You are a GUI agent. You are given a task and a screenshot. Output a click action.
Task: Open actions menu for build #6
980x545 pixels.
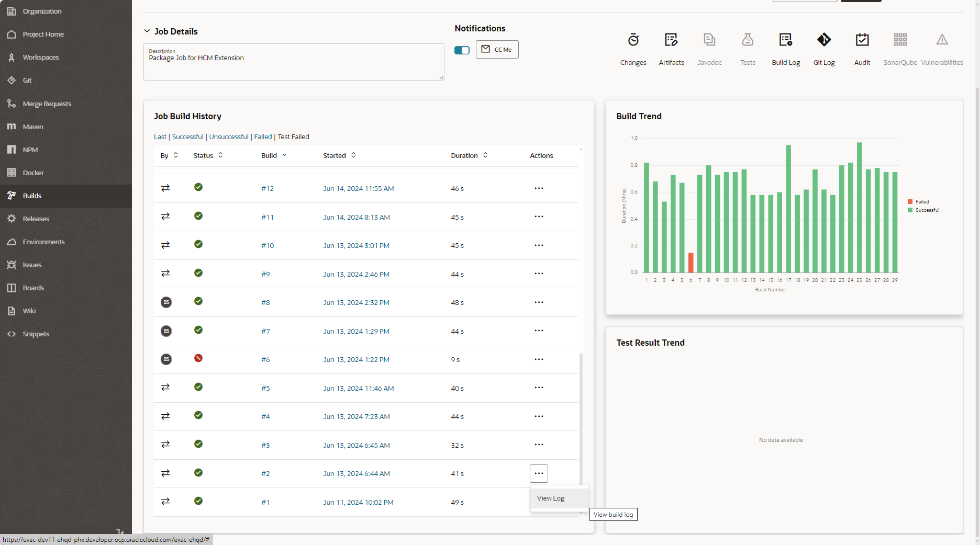[539, 359]
